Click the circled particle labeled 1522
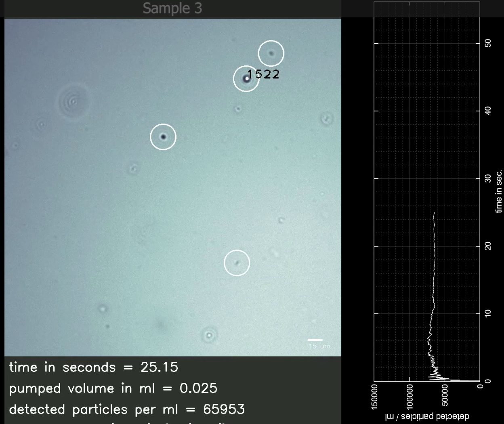The image size is (504, 424). (246, 79)
